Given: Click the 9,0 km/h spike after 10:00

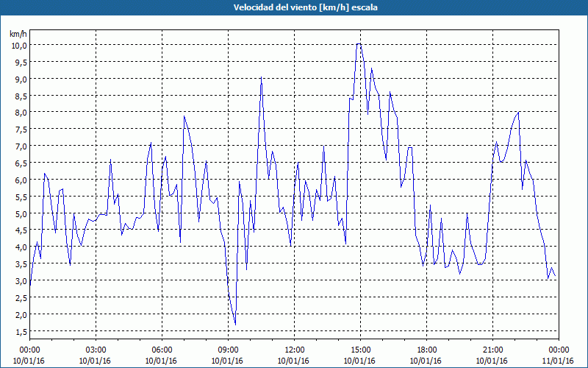Looking at the screenshot, I should 261,77.
